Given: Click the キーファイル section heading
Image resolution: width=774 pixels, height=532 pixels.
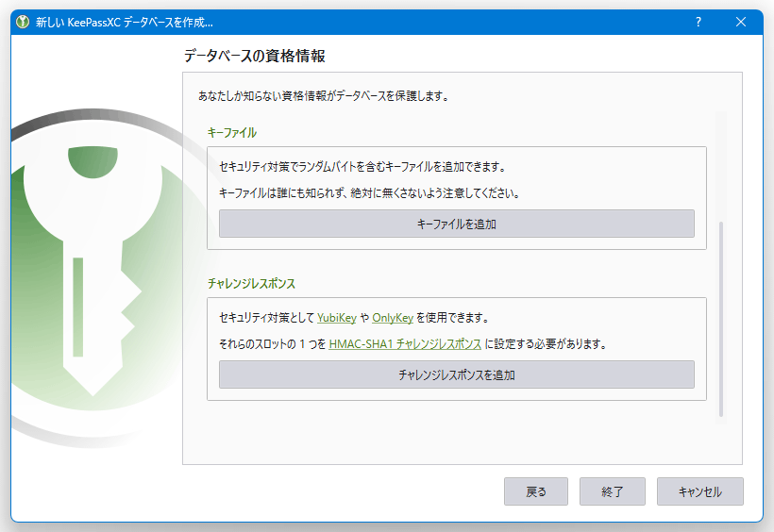Looking at the screenshot, I should [x=232, y=133].
